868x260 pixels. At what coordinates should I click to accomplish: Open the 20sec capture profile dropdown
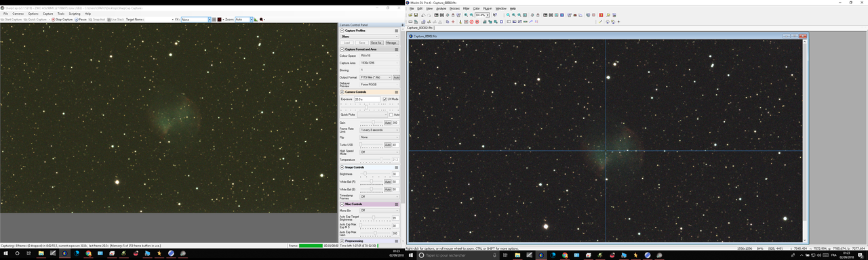[370, 37]
